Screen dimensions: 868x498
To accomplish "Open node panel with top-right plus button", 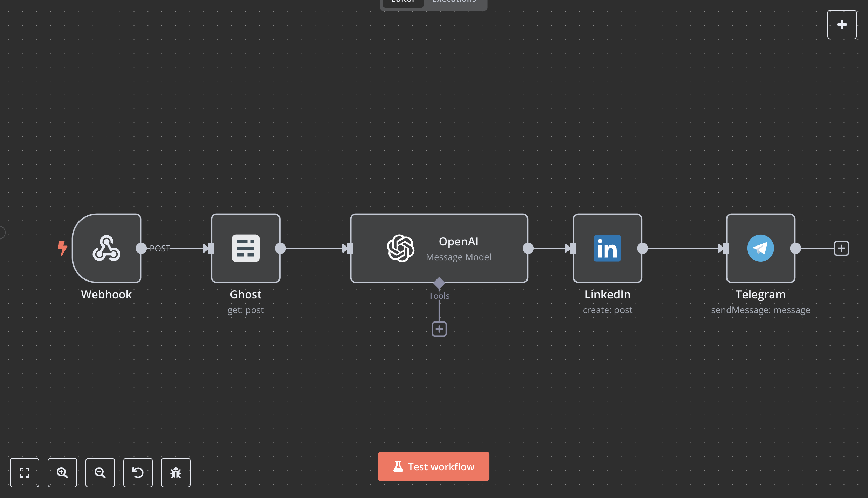I will click(842, 24).
